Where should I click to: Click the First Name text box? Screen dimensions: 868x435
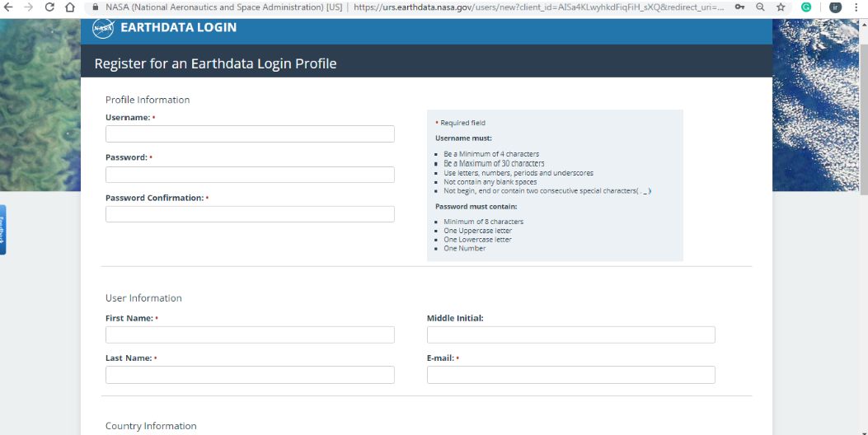coord(250,334)
